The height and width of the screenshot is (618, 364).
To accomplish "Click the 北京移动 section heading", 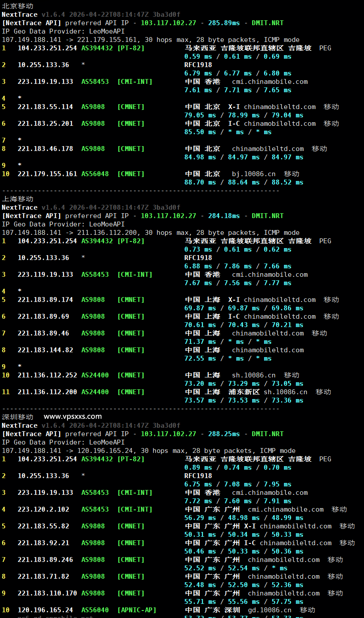I will (x=18, y=6).
